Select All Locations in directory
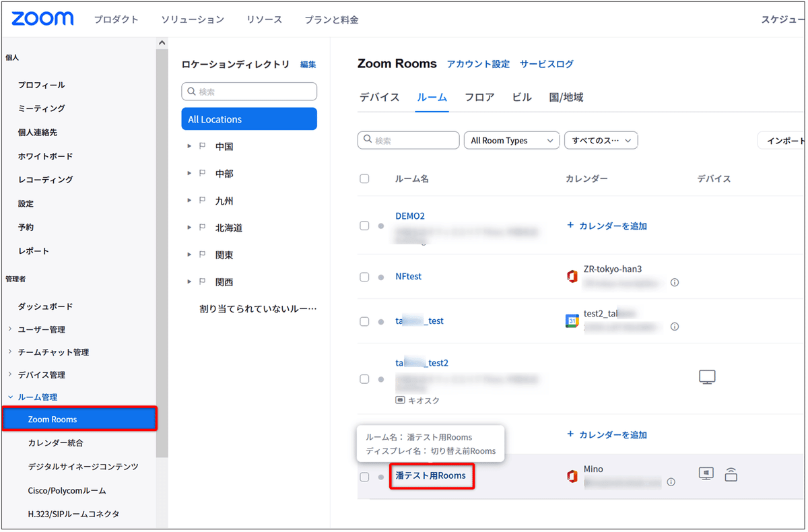 coord(249,119)
